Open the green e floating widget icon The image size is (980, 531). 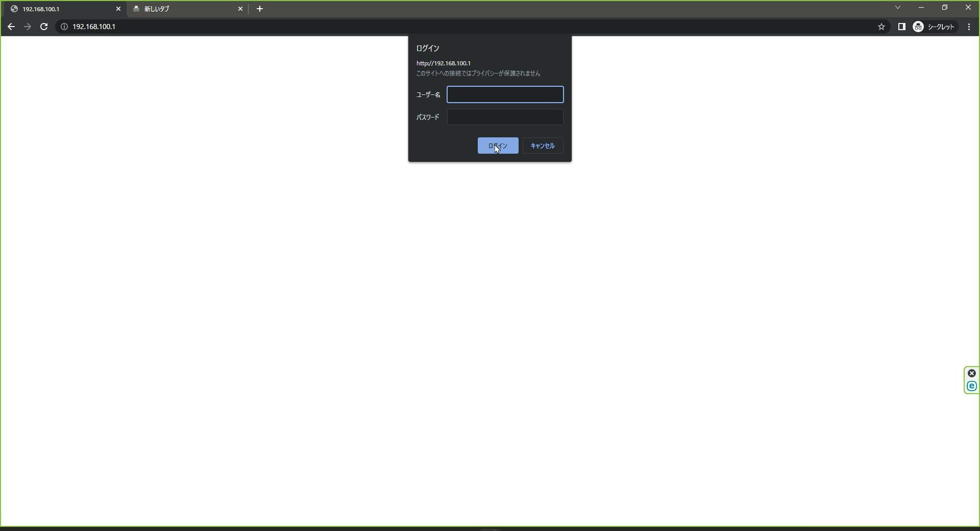point(972,386)
